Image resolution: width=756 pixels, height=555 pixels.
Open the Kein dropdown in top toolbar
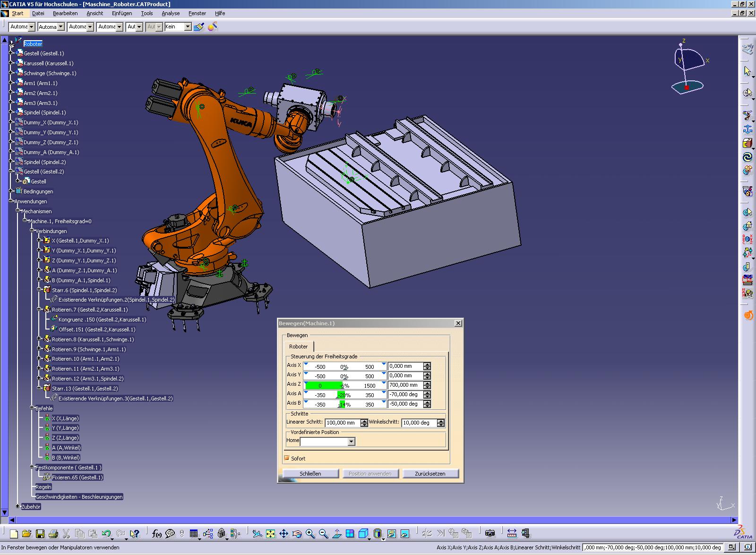click(x=187, y=27)
